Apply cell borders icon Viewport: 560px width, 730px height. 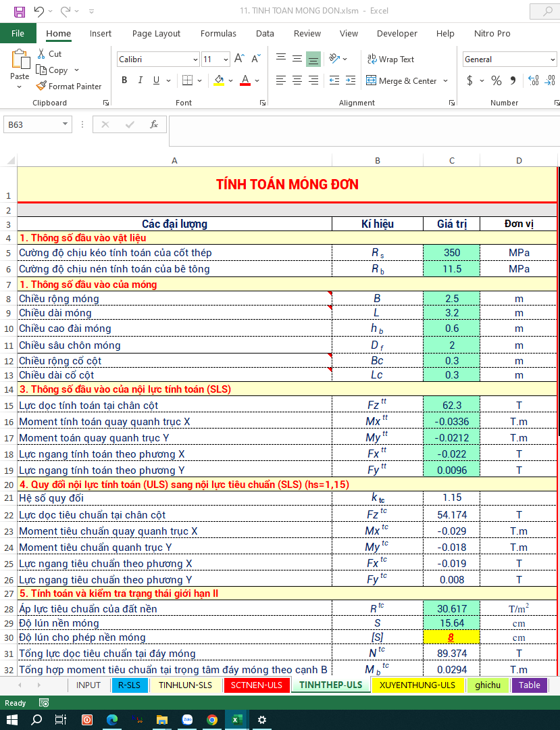(x=187, y=80)
